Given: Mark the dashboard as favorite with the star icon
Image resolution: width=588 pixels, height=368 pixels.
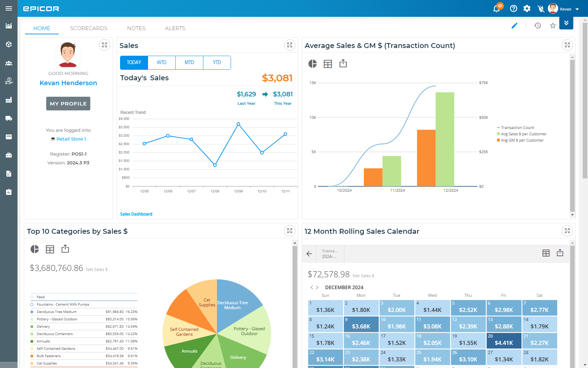Looking at the screenshot, I should tap(553, 26).
